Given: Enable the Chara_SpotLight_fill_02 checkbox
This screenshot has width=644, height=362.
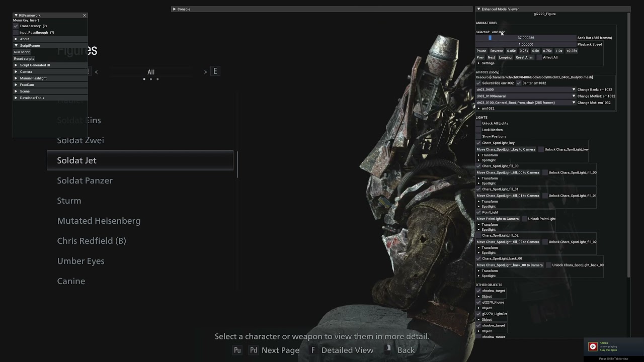Looking at the screenshot, I should pos(478,235).
